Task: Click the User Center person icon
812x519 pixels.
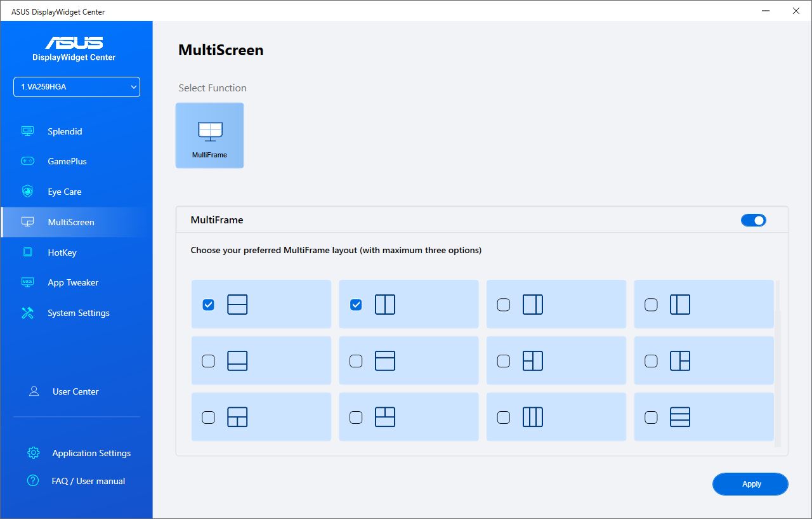Action: point(34,391)
